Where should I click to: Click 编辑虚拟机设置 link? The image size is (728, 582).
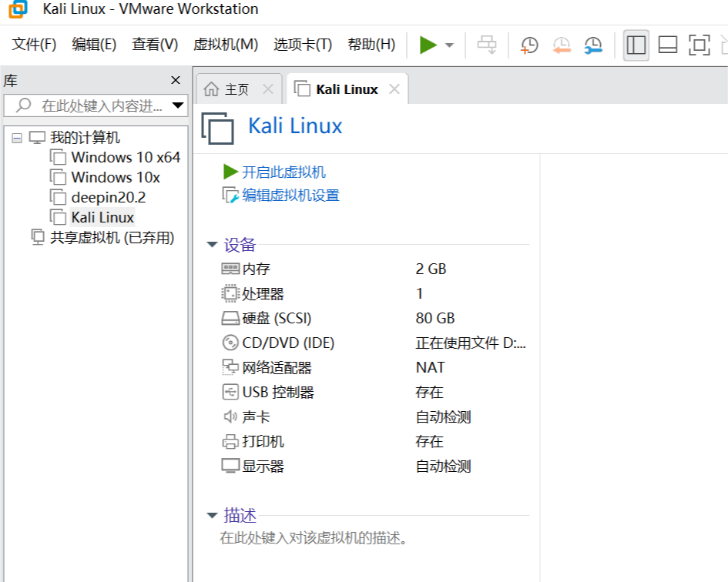pyautogui.click(x=290, y=196)
